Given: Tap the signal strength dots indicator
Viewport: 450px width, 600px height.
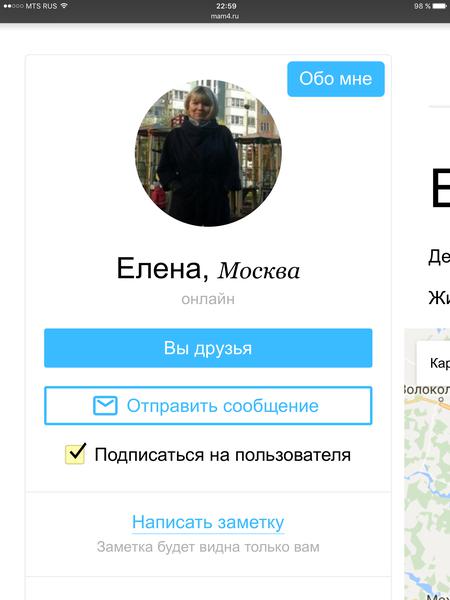Looking at the screenshot, I should pos(13,6).
